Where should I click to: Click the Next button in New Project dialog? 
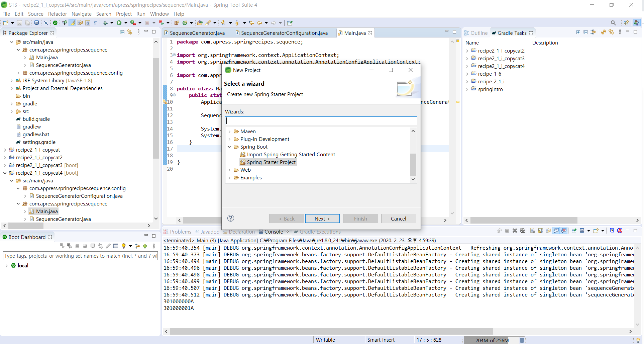[x=322, y=219]
